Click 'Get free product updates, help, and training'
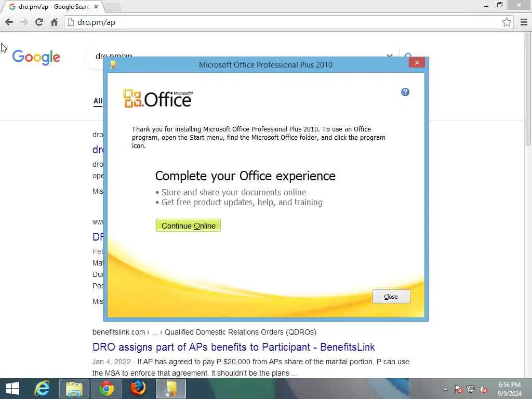Image resolution: width=532 pixels, height=399 pixels. tap(242, 202)
